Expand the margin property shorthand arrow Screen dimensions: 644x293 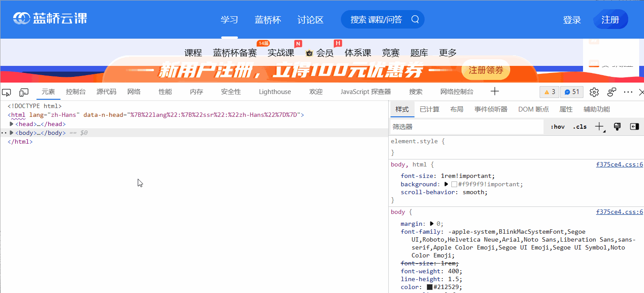tap(432, 224)
